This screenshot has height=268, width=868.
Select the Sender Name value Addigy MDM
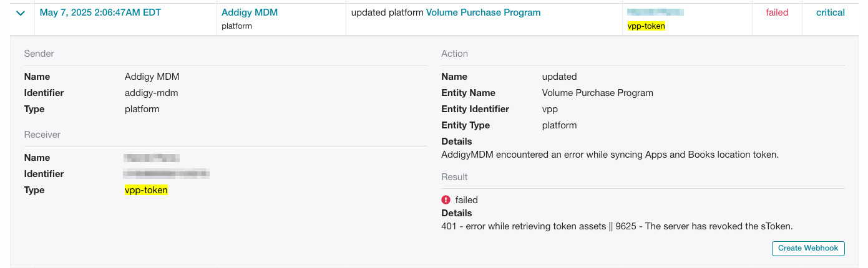pos(152,77)
